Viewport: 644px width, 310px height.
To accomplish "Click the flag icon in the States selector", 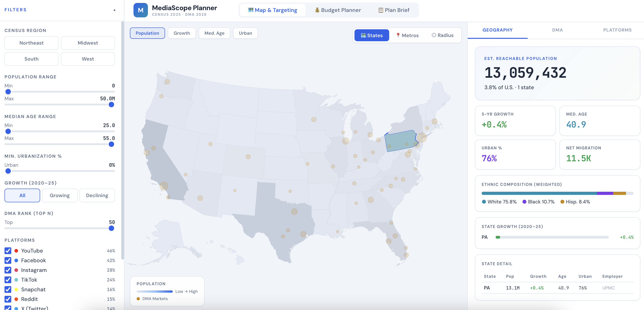I will coord(363,35).
